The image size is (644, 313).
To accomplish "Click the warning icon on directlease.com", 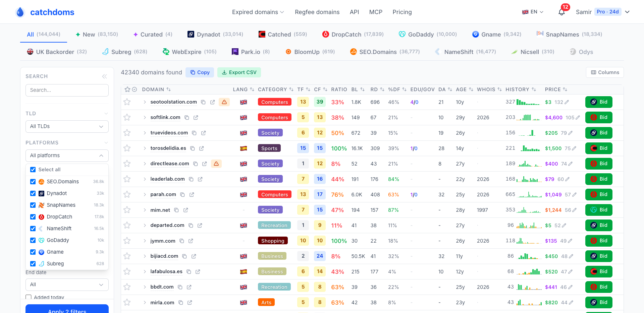I will coord(216,164).
